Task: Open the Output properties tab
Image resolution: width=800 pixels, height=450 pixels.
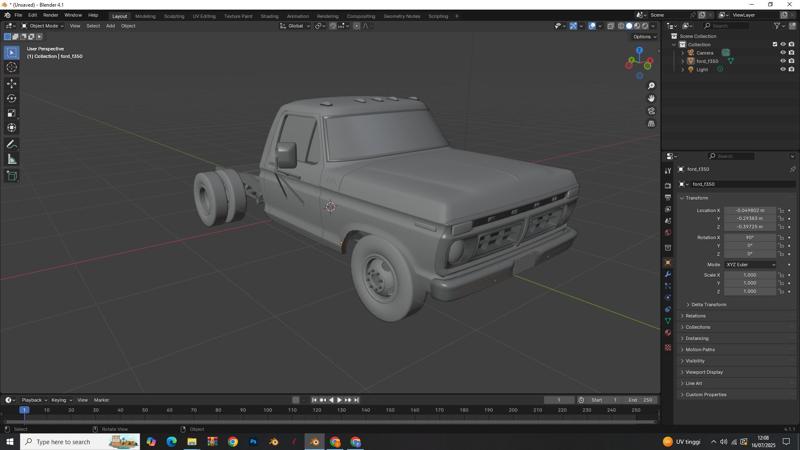Action: (x=668, y=197)
